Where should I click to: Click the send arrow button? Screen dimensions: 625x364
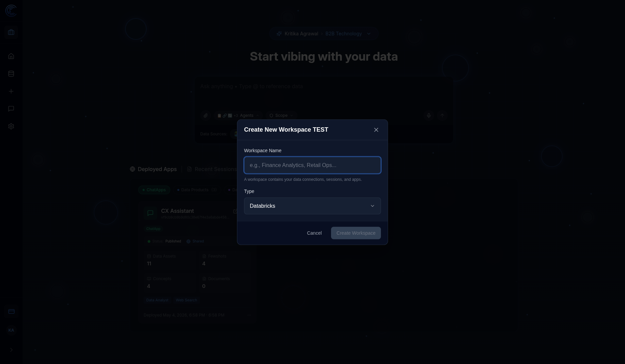(442, 115)
